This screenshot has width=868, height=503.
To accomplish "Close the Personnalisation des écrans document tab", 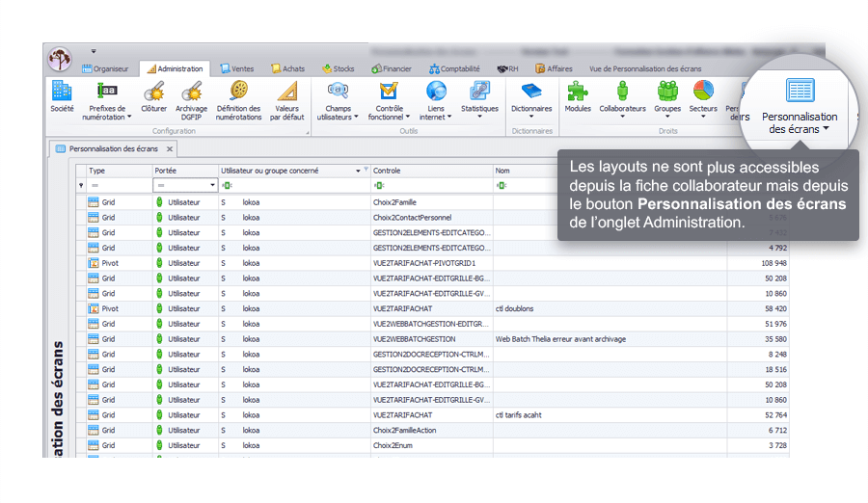I will [169, 149].
